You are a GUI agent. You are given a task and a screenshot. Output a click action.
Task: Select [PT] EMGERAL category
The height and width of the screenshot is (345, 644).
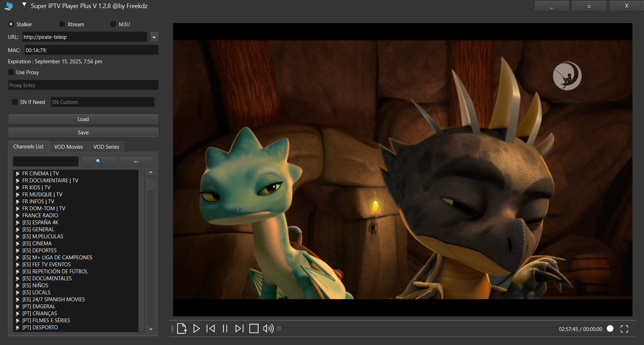[39, 307]
